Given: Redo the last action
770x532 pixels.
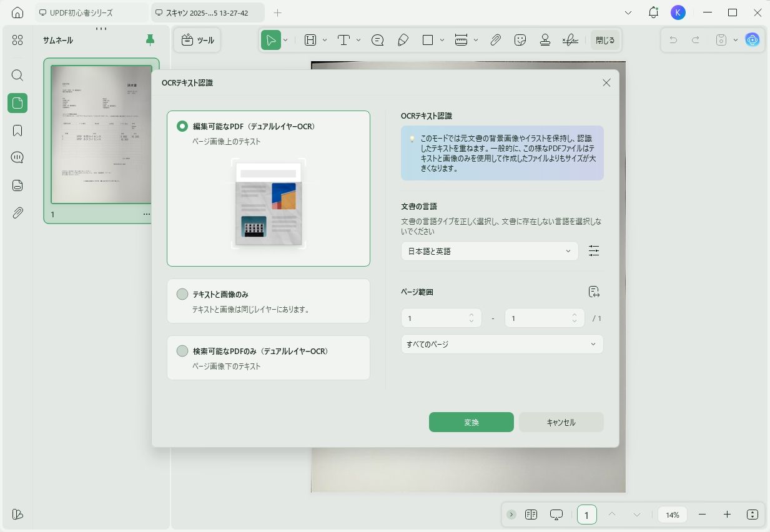Looking at the screenshot, I should click(x=695, y=40).
